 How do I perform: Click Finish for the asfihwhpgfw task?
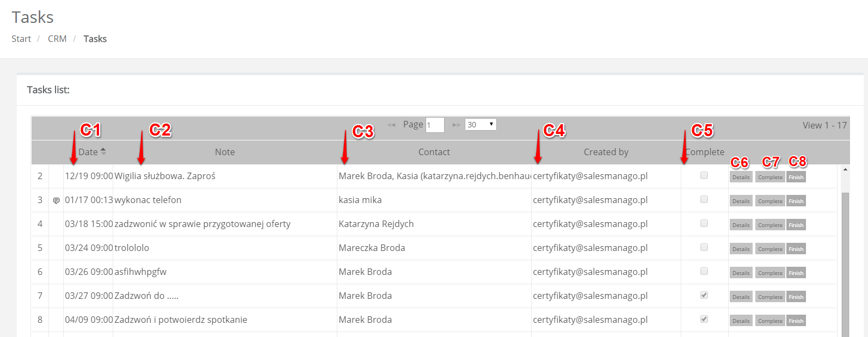[796, 273]
